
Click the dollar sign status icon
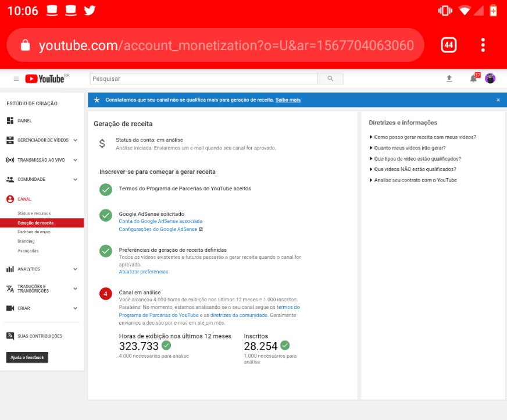[x=102, y=143]
